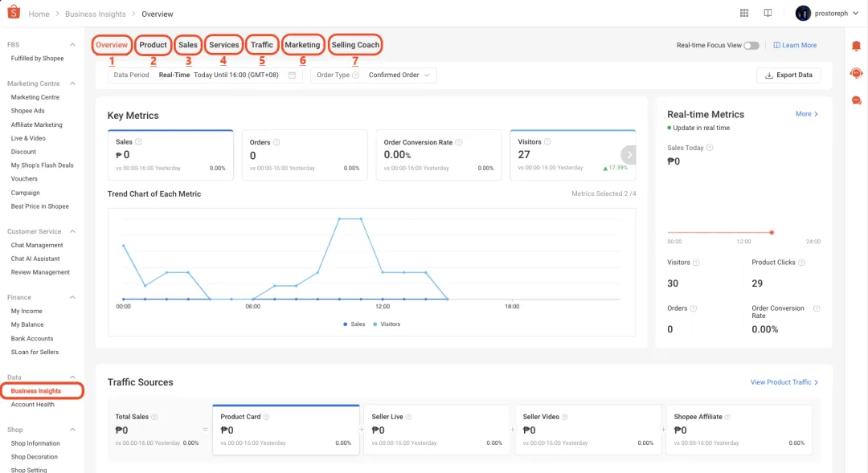Switch to the Product tab
The image size is (868, 473).
tap(153, 45)
